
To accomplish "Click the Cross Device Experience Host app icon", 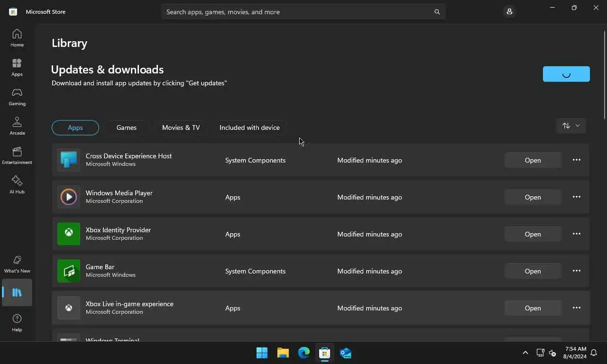I will (69, 160).
